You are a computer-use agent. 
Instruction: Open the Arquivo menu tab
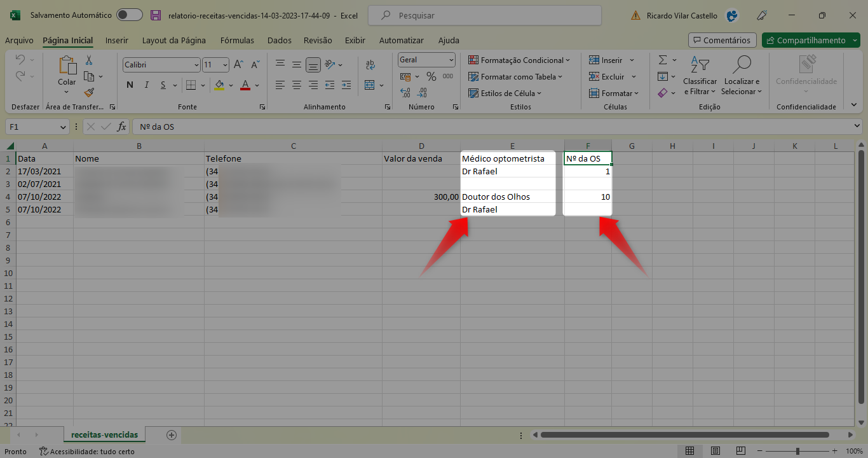click(x=19, y=40)
